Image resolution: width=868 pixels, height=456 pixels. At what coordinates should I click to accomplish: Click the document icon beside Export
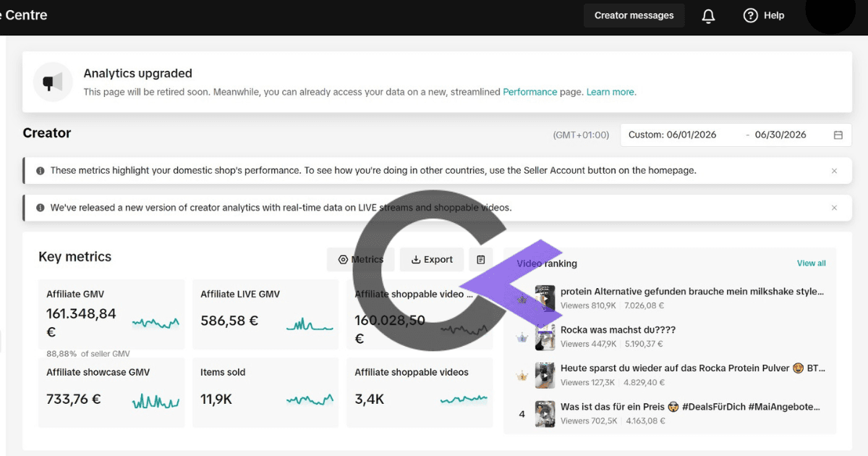480,260
